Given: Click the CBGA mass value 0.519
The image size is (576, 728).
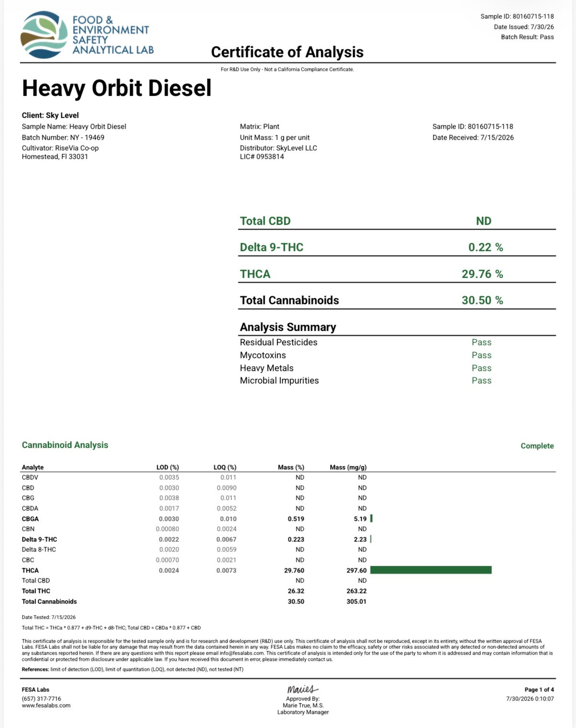Looking at the screenshot, I should click(x=296, y=519).
